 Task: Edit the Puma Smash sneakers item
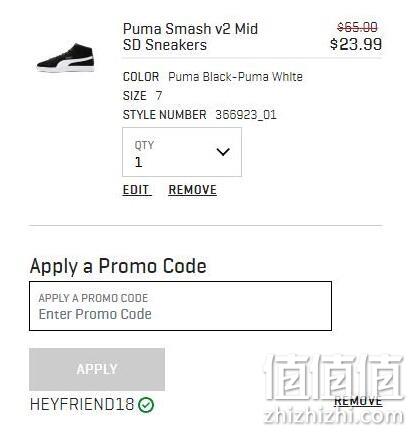137,190
